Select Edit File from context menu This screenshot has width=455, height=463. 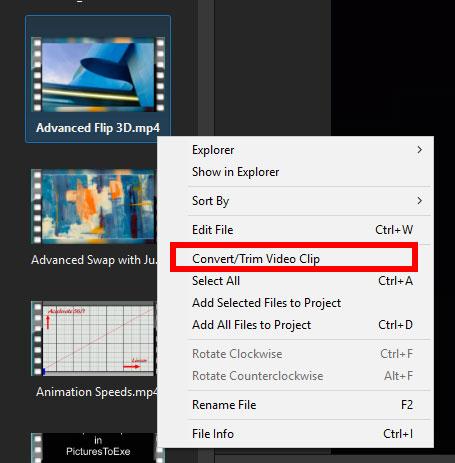point(295,230)
